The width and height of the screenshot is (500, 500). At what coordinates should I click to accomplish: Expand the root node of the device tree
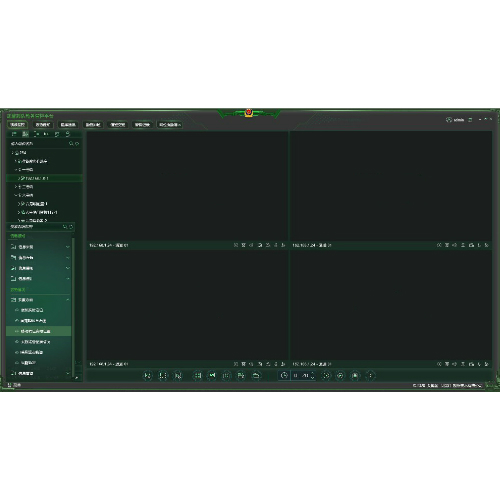pyautogui.click(x=13, y=153)
